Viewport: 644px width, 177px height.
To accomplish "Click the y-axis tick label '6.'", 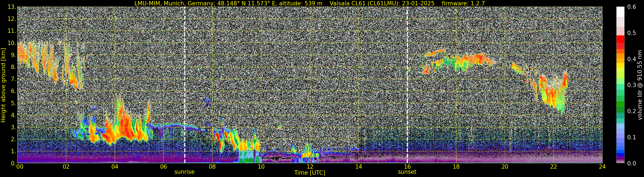I will [x=13, y=91].
